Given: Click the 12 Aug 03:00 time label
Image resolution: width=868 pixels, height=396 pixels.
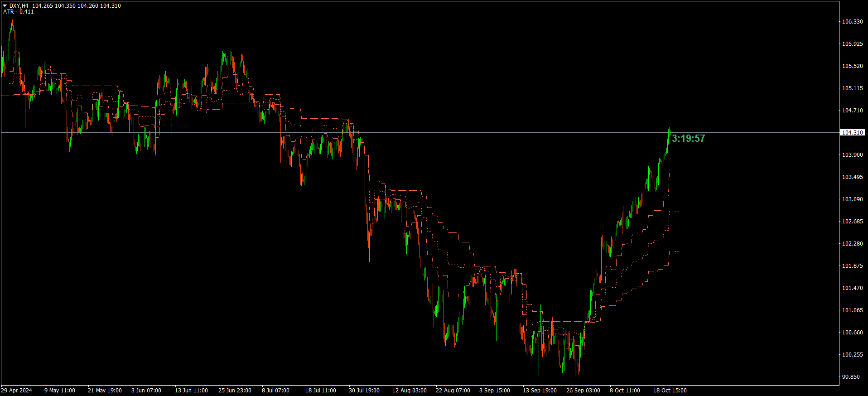Looking at the screenshot, I should click(x=410, y=390).
